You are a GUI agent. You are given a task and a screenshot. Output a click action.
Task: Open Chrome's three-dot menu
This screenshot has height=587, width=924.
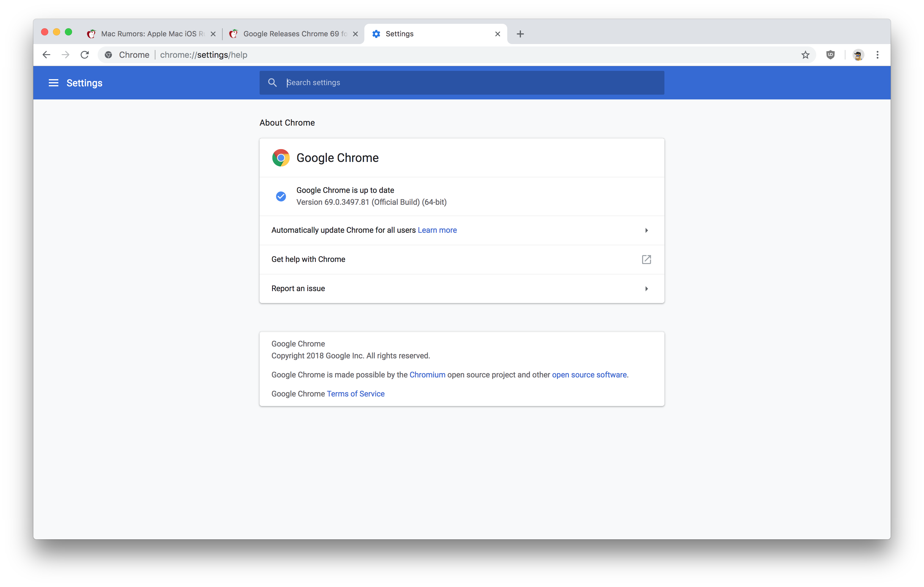(x=878, y=55)
